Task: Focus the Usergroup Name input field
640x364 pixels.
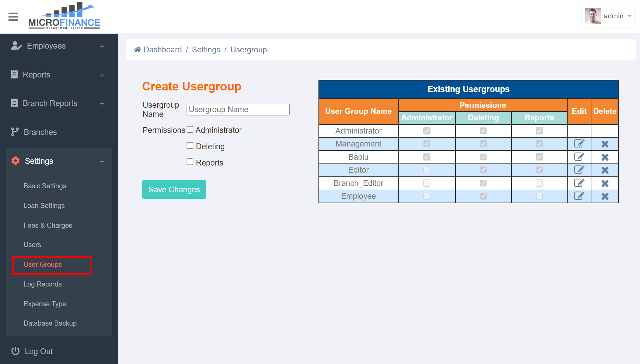Action: 238,110
